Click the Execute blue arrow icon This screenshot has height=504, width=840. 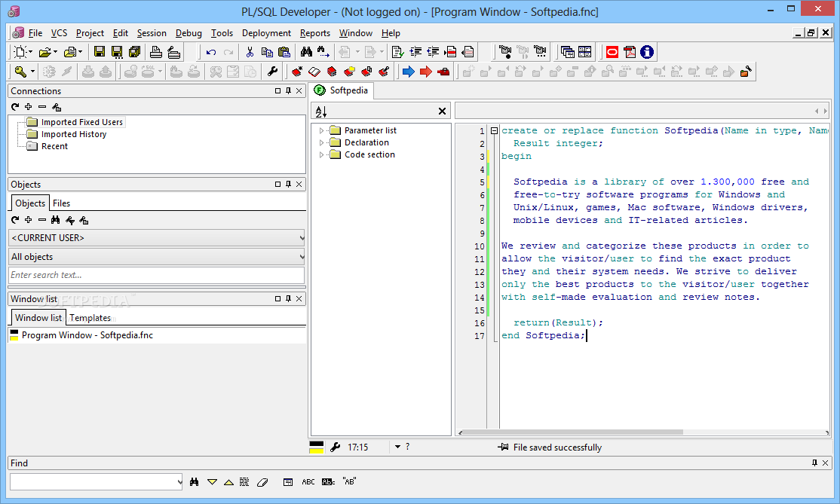coord(407,72)
